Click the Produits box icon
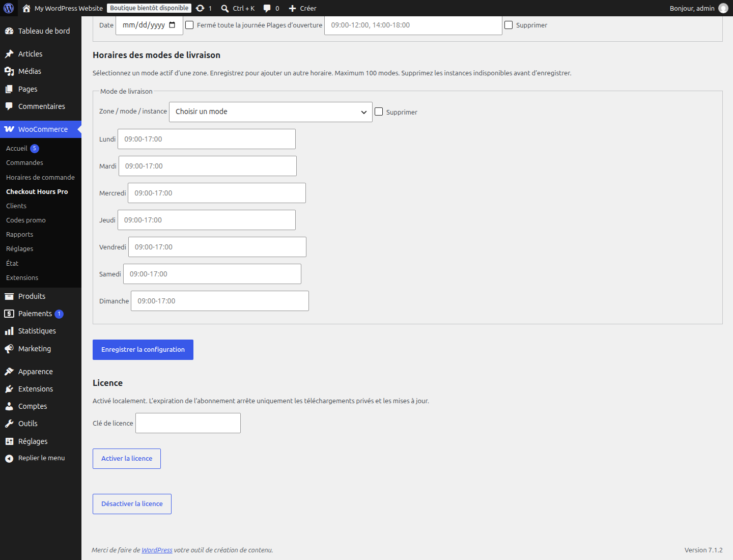The width and height of the screenshot is (733, 560). click(x=9, y=296)
